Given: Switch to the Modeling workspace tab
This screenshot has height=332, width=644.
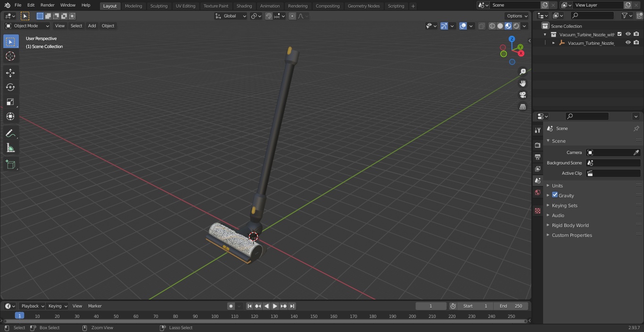Looking at the screenshot, I should [133, 6].
